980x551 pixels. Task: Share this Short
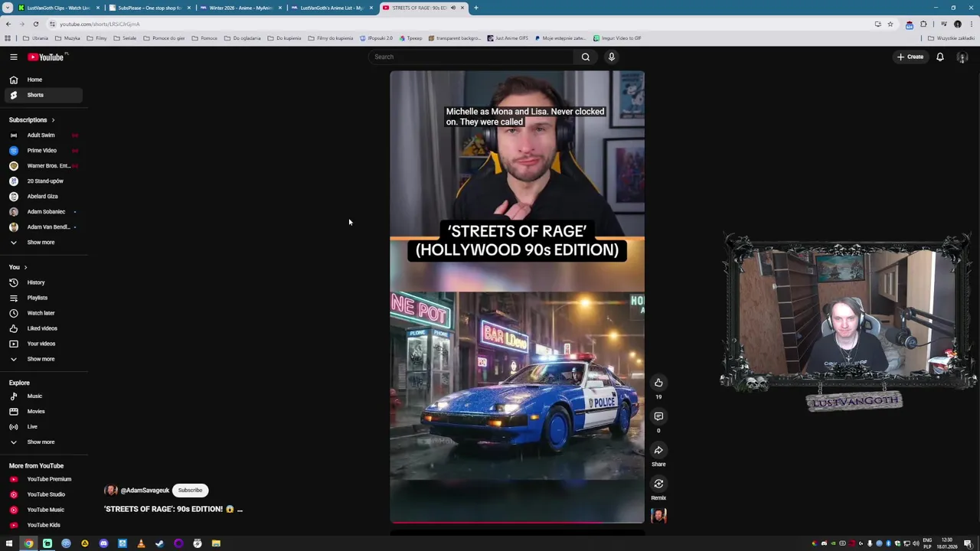[x=658, y=450]
